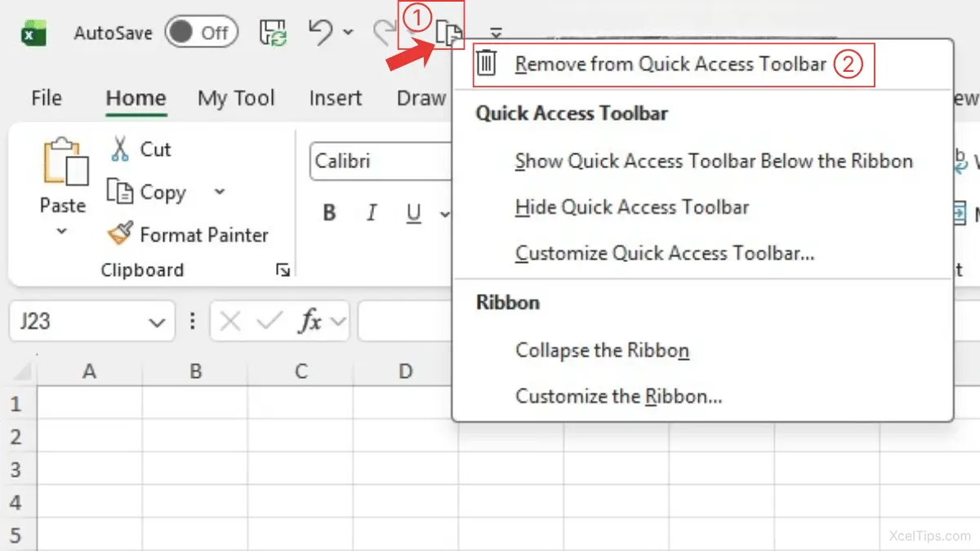Click the Save icon in Quick Access Toolbar
The height and width of the screenshot is (551, 980).
(x=272, y=33)
